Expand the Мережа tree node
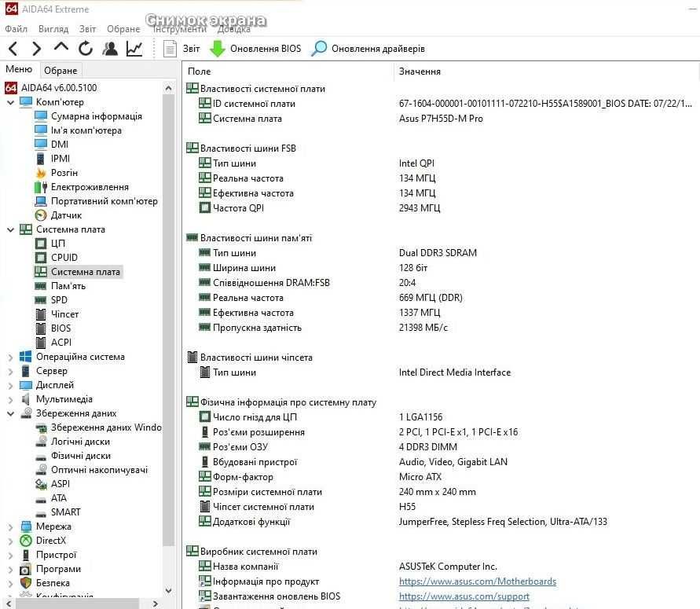Viewport: 700px width, 609px height. [x=11, y=526]
